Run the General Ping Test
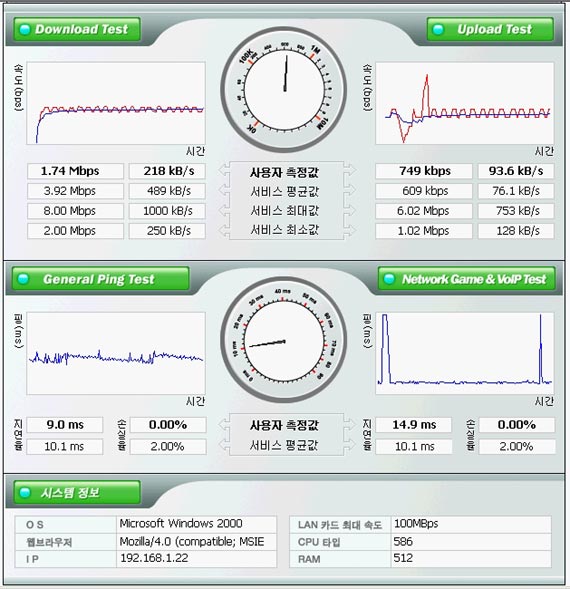This screenshot has width=570, height=589. coord(101,279)
